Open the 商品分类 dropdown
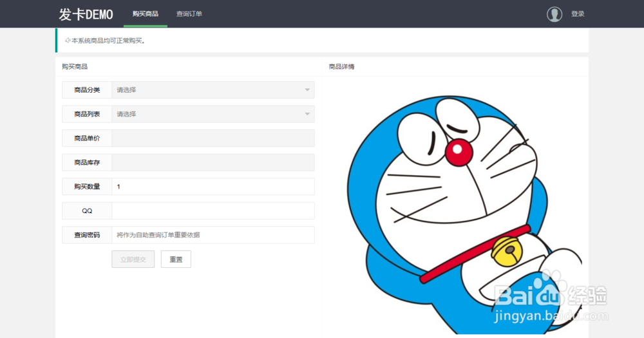 (213, 90)
